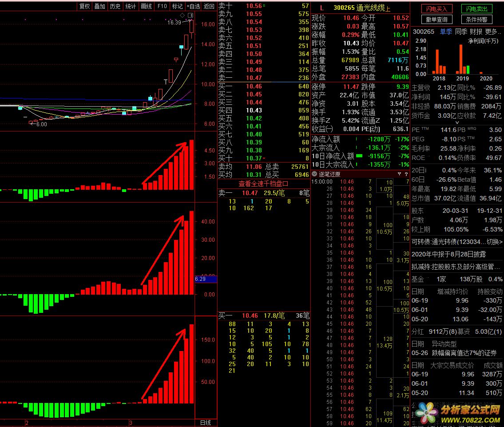Click the tallest orange 2019 profit bar
The width and height of the screenshot is (504, 427).
click(461, 59)
